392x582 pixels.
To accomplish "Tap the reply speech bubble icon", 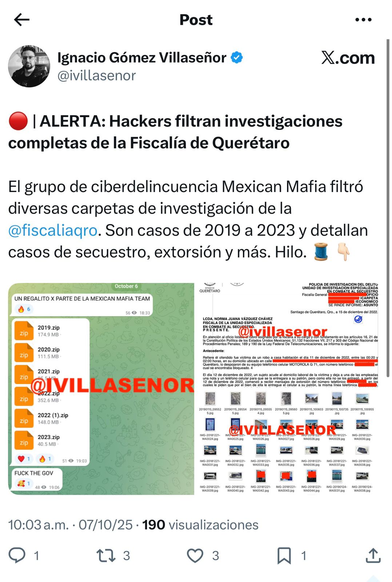I will point(17,555).
